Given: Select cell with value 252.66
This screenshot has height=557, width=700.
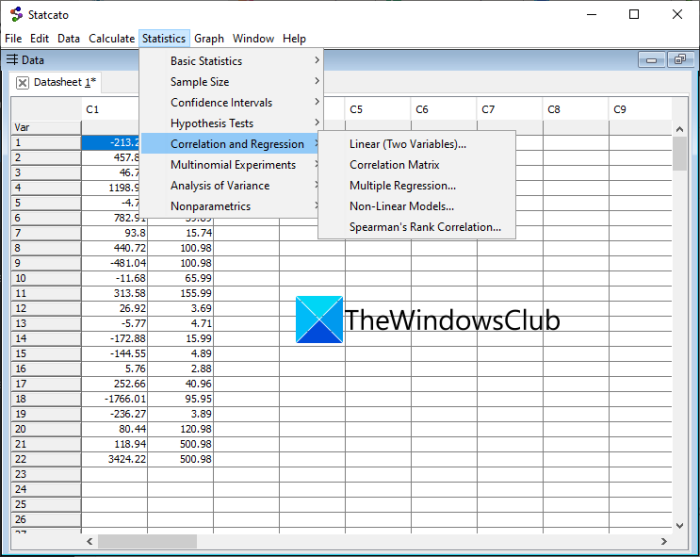Looking at the screenshot, I should pos(114,384).
